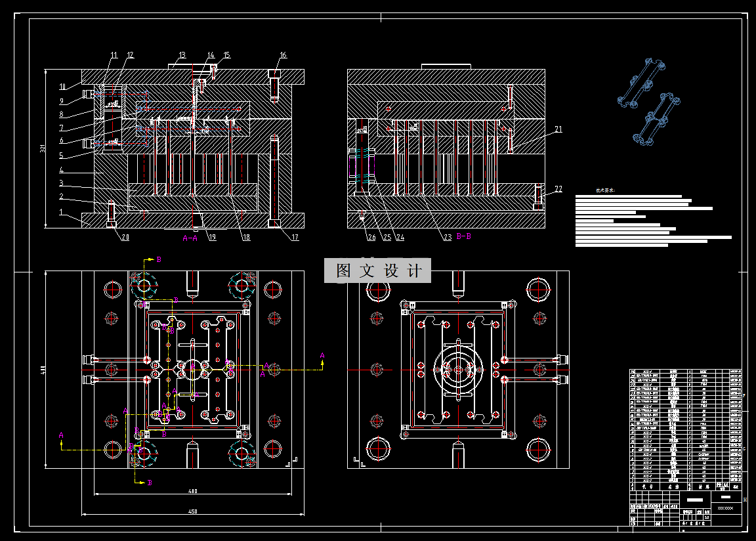Image resolution: width=756 pixels, height=541 pixels.
Task: Pick the 411 vertical dimension on plan view
Action: pyautogui.click(x=43, y=370)
